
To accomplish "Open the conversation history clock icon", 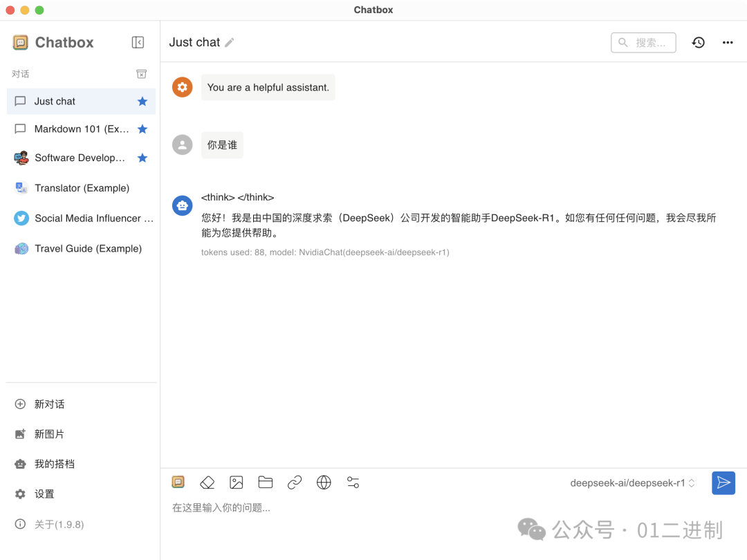I will (698, 42).
